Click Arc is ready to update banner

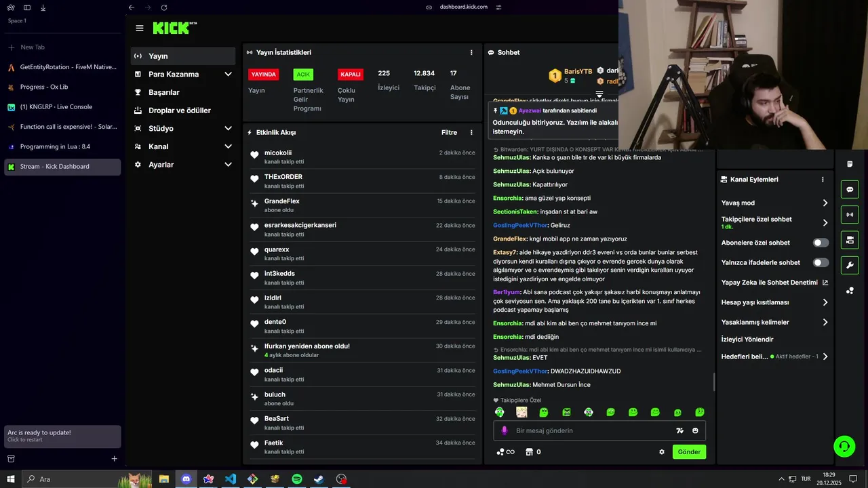click(x=62, y=436)
